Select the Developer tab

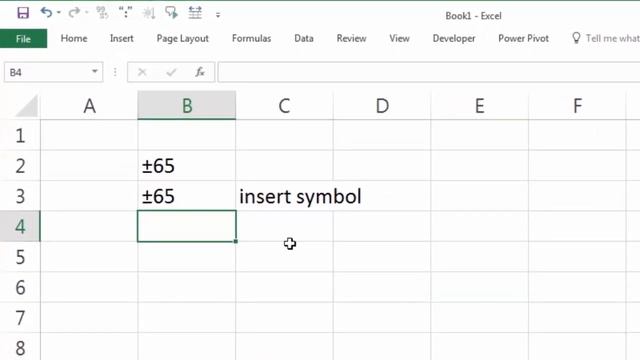point(454,38)
